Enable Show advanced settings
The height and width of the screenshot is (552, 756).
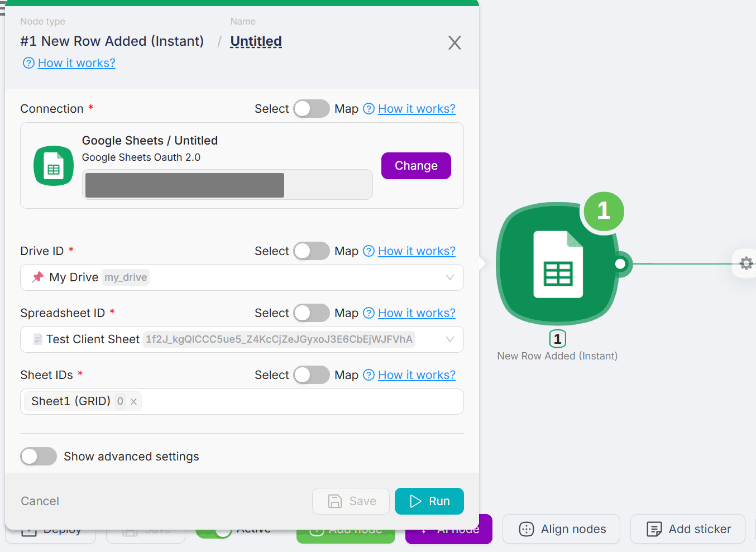point(39,457)
